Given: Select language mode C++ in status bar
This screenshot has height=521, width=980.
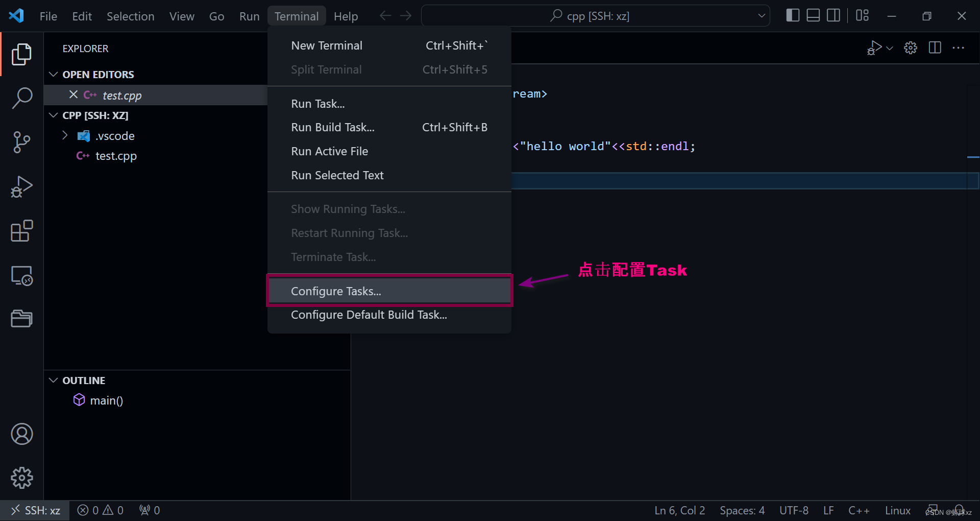Looking at the screenshot, I should [859, 510].
